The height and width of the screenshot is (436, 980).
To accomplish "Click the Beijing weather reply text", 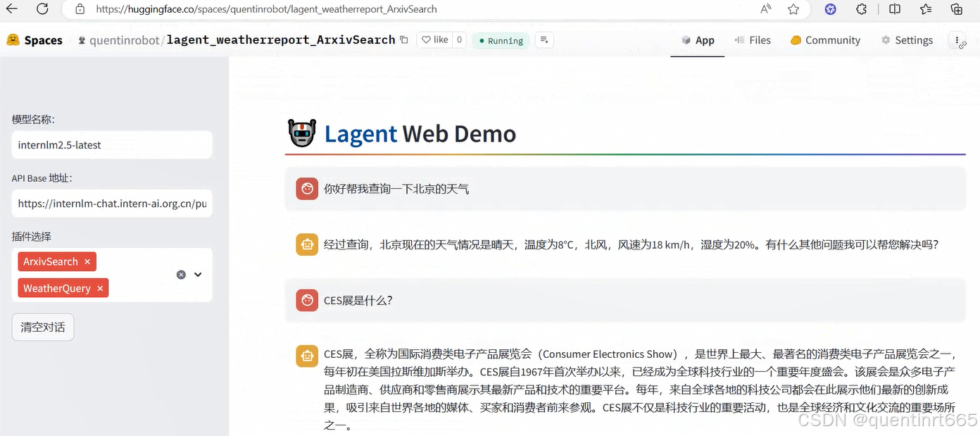I will point(632,244).
